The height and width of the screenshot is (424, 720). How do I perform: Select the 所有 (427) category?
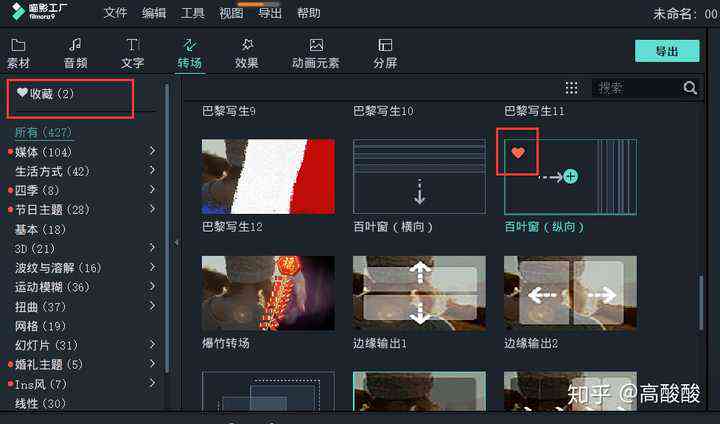(43, 133)
